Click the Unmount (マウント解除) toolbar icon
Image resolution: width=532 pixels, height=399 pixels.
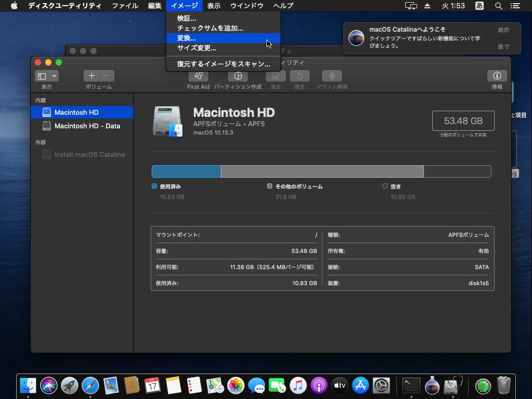(x=332, y=76)
